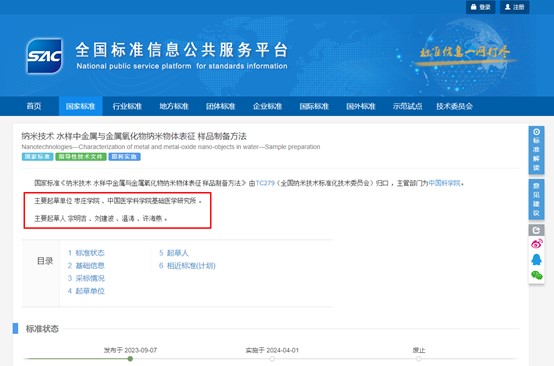Open the 意见建议 sidebar button
This screenshot has height=366, width=554.
[536, 199]
